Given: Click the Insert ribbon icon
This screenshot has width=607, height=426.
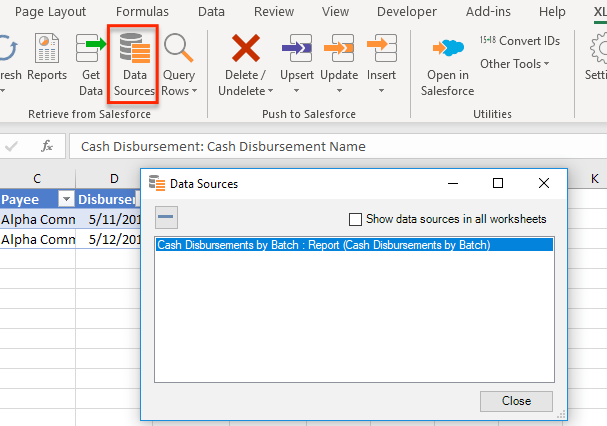Looking at the screenshot, I should pyautogui.click(x=381, y=48).
